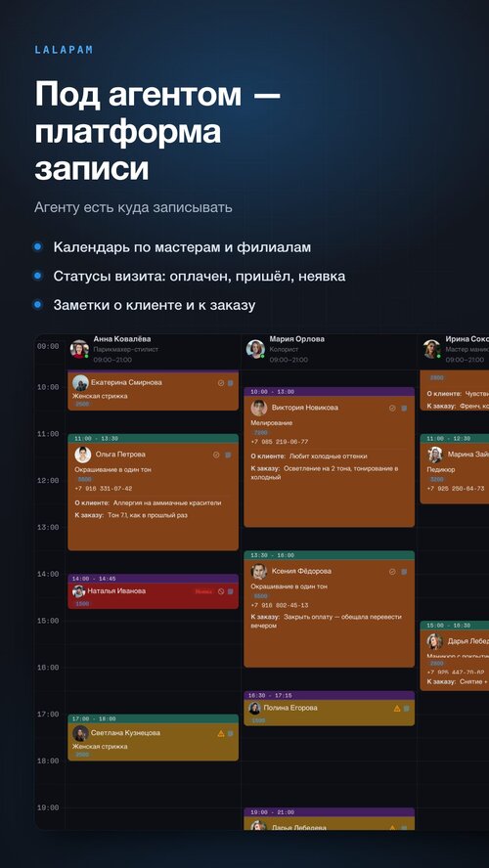Click the 14:00 time label in the time axis
Viewport: 489px width, 868px height.
pyautogui.click(x=48, y=575)
